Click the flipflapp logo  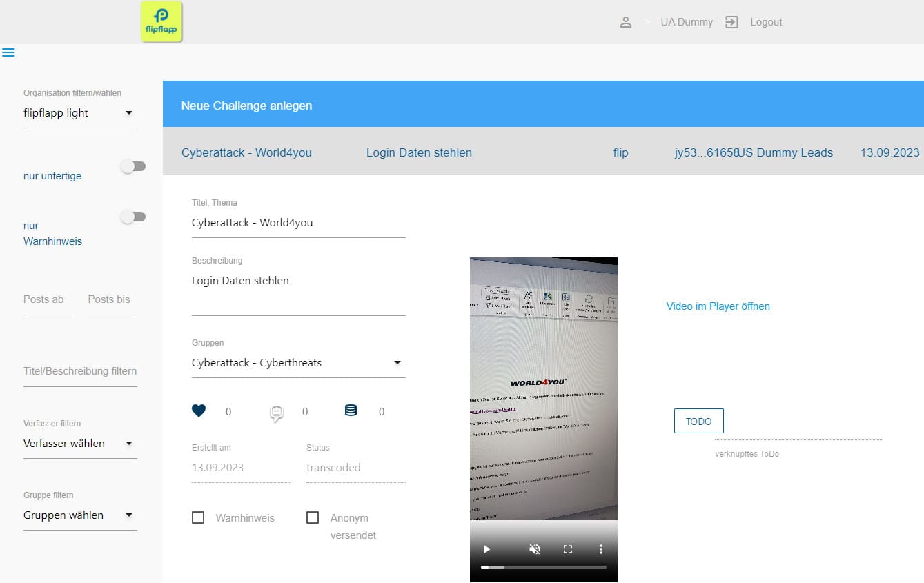point(161,21)
